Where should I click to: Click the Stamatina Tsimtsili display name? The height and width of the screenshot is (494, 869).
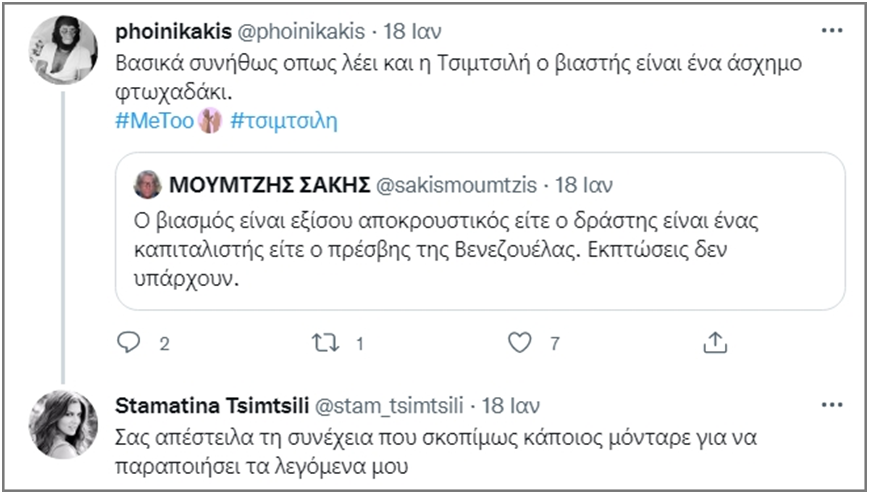pyautogui.click(x=211, y=406)
